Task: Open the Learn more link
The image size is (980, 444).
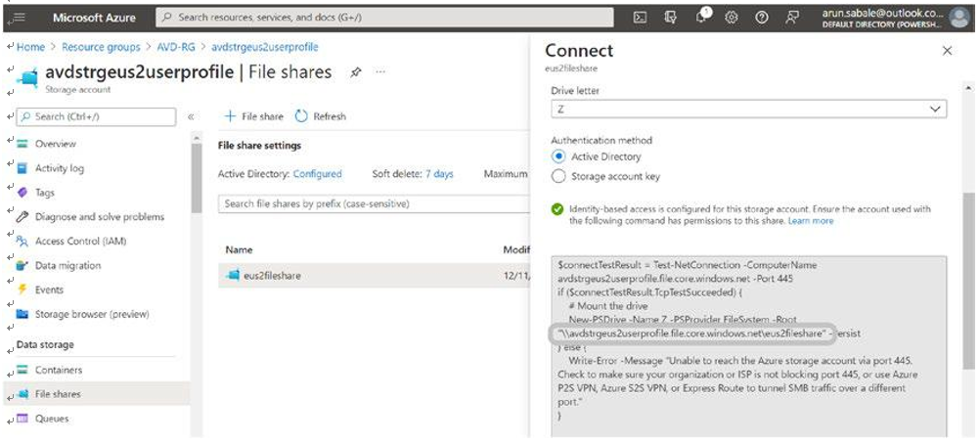Action: [x=811, y=221]
